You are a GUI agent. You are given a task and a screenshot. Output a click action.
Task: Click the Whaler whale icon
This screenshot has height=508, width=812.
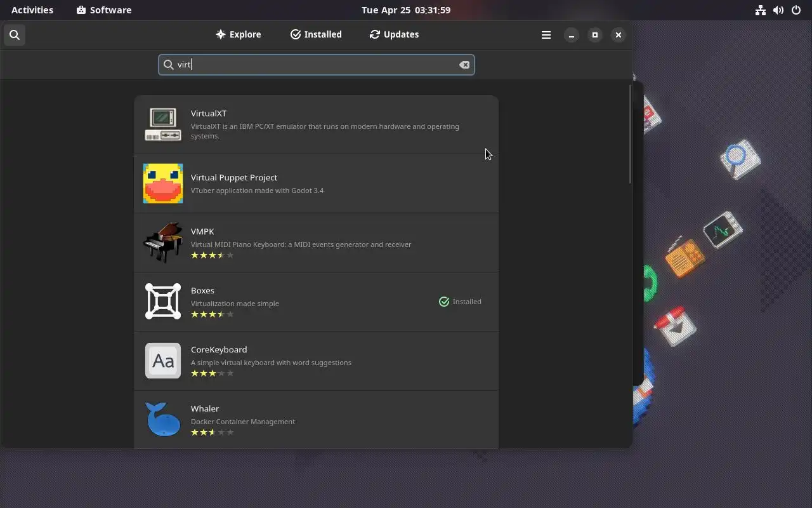tap(163, 419)
